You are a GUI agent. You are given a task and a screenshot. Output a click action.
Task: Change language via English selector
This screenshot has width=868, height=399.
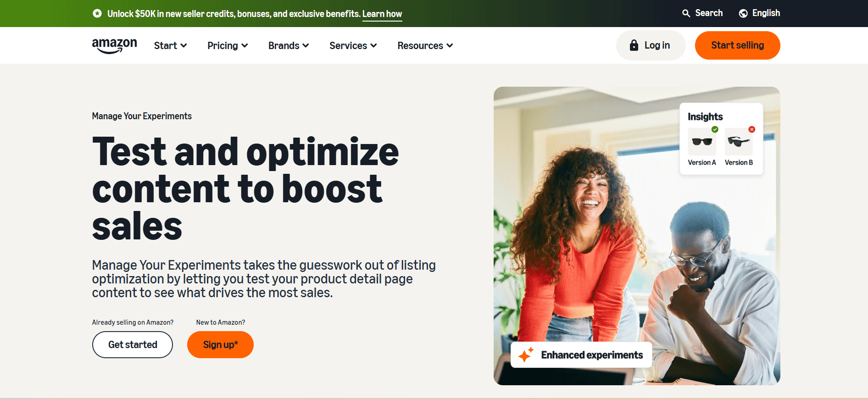[x=759, y=13]
